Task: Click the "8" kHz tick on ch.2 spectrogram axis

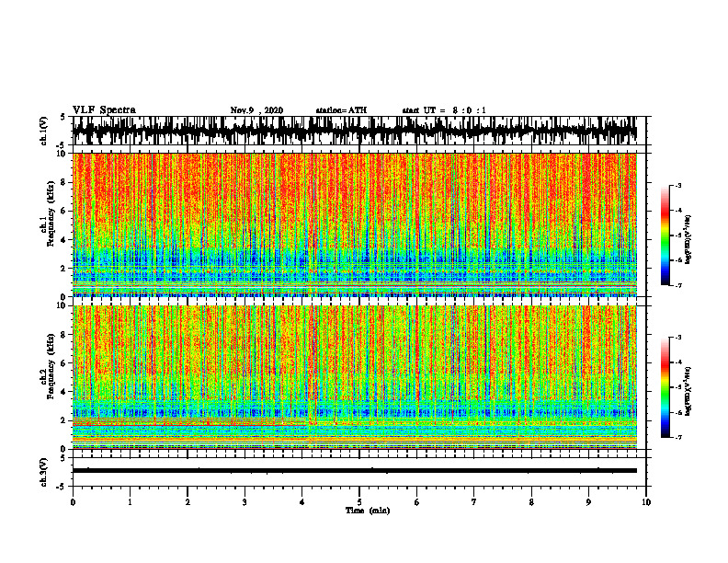Action: click(63, 335)
